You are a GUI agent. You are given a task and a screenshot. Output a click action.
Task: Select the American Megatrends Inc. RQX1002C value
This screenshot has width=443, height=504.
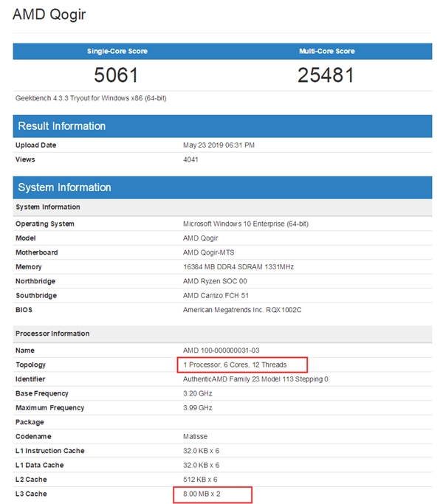(242, 310)
